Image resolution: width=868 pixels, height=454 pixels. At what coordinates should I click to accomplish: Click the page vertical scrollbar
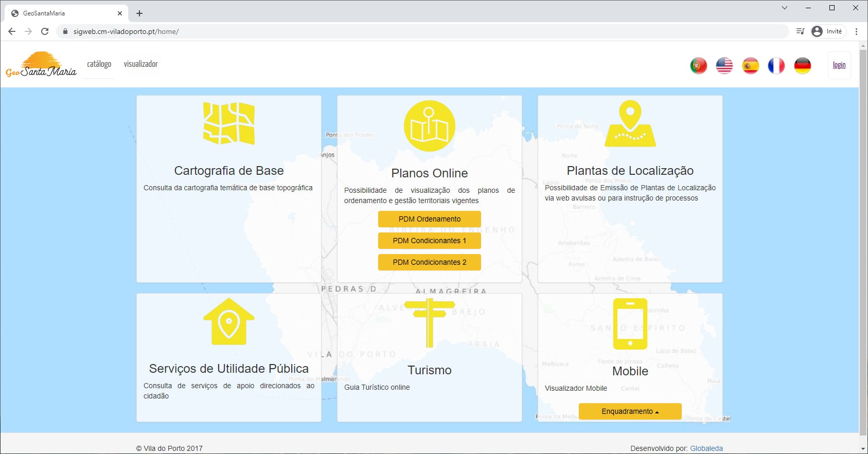(863, 242)
